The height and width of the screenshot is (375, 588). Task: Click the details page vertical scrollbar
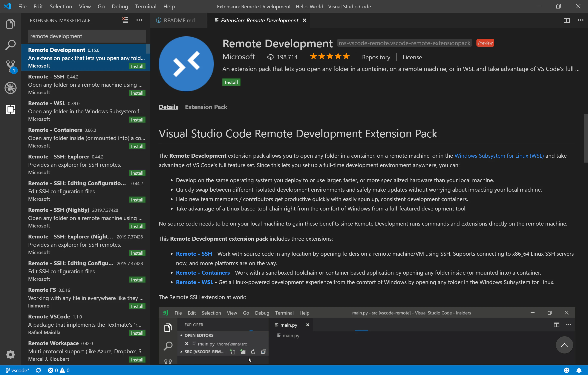[586, 138]
